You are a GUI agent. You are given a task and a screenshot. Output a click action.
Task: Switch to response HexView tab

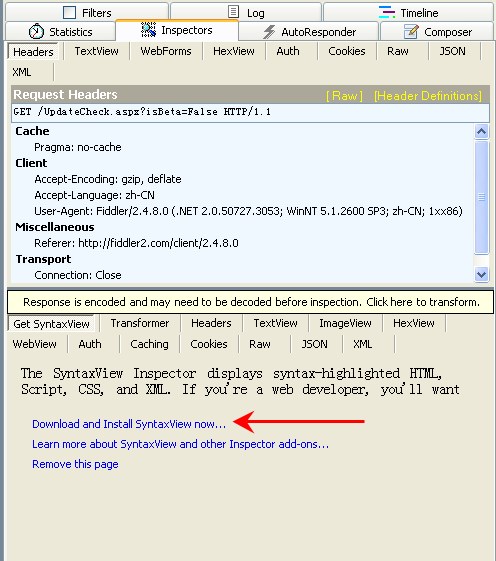tap(414, 323)
